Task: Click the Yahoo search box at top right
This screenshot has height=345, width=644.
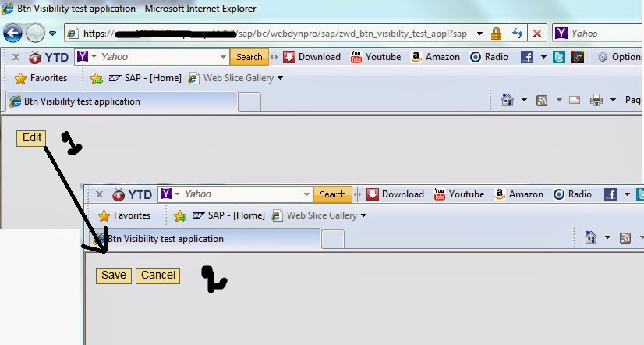Action: [x=599, y=33]
